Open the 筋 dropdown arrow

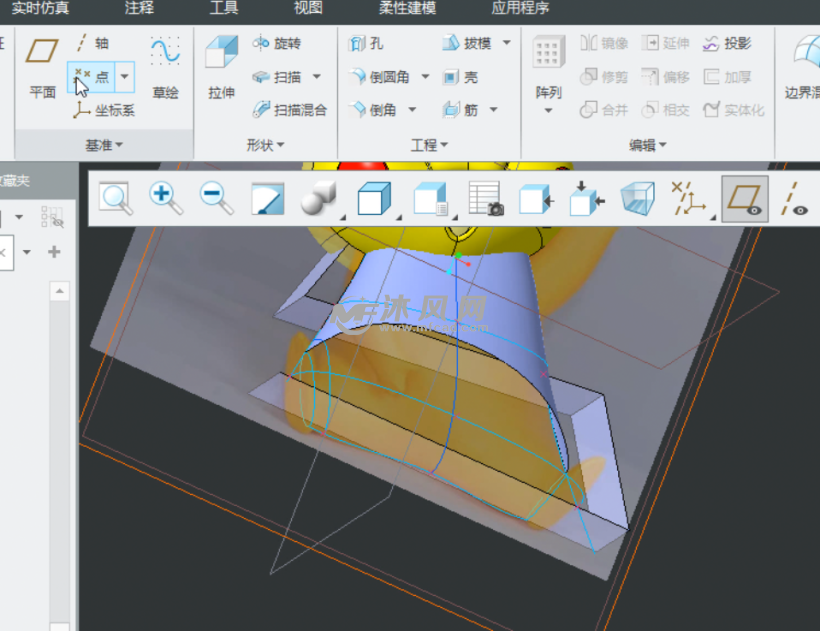(493, 110)
